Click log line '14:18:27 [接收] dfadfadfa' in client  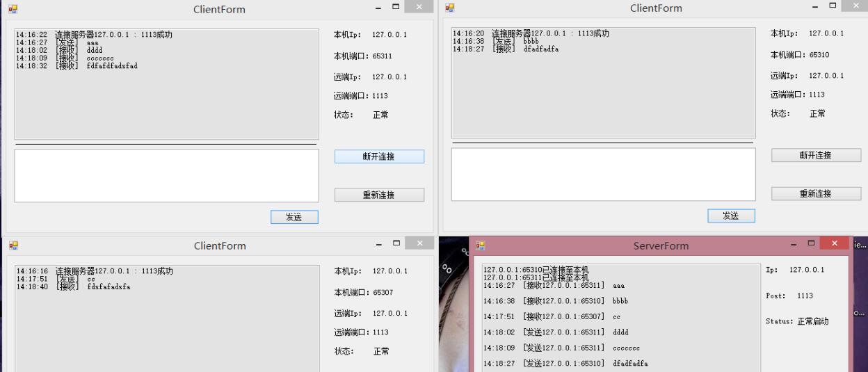pyautogui.click(x=506, y=49)
